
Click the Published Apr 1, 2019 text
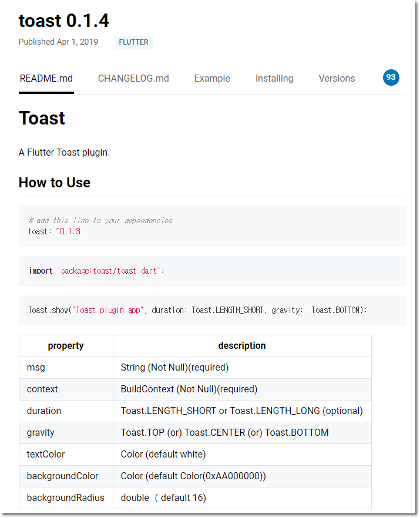click(x=58, y=42)
